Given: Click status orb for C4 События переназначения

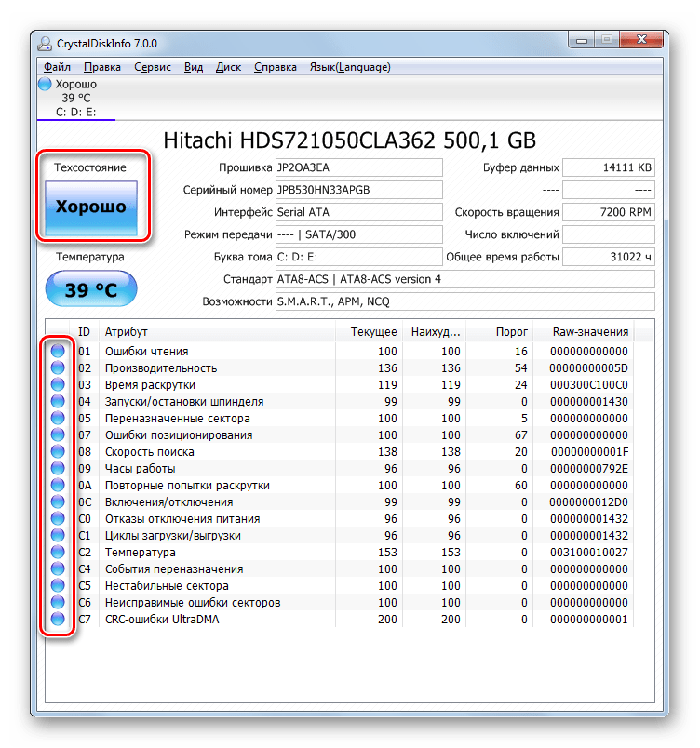Looking at the screenshot, I should (x=58, y=568).
